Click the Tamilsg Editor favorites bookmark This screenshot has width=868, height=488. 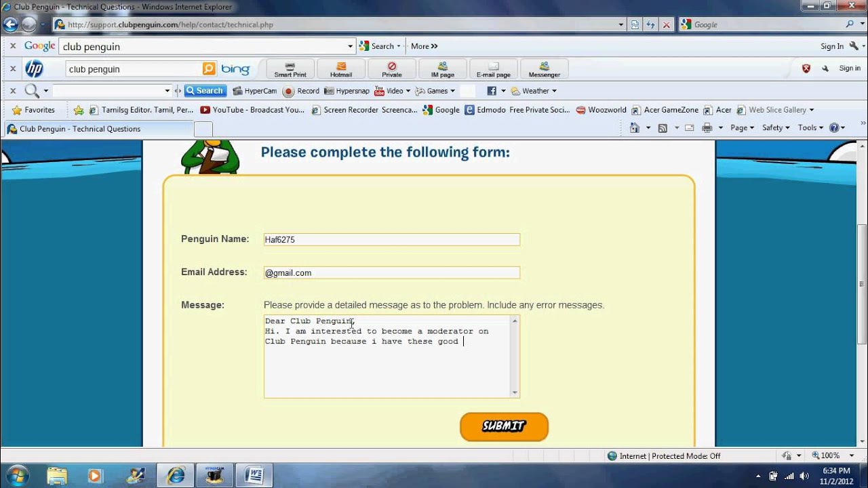point(142,110)
